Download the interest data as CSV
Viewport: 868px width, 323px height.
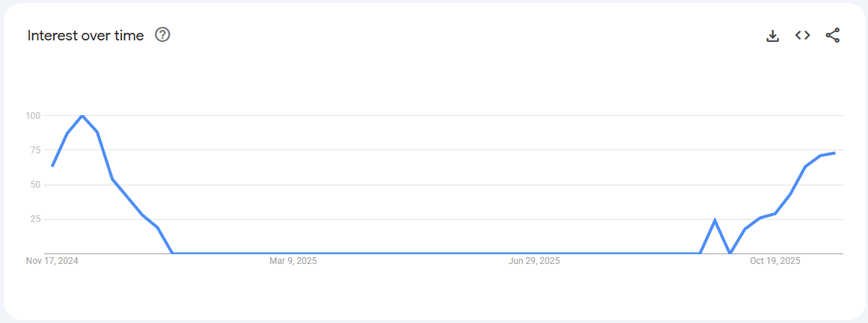tap(773, 35)
